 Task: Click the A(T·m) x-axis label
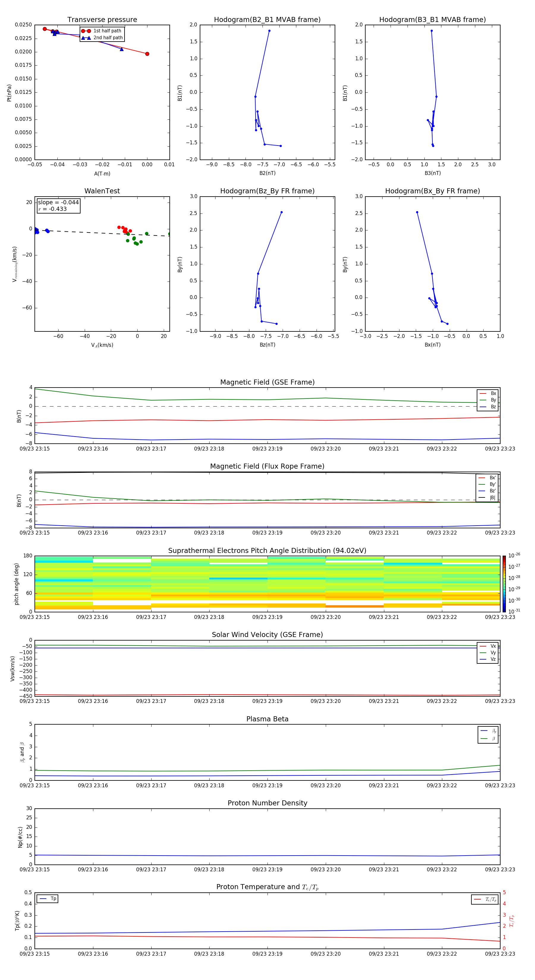click(102, 173)
